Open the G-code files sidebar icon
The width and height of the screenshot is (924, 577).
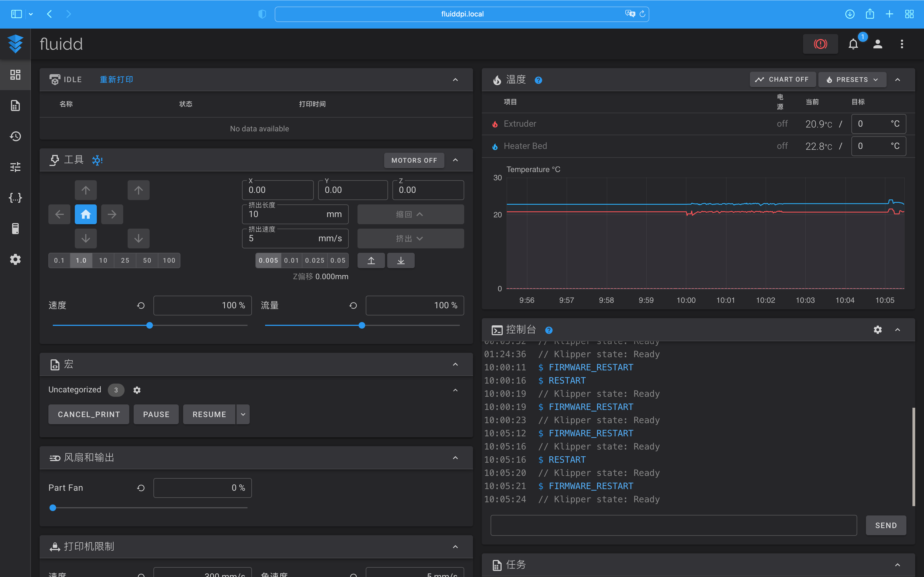coord(15,105)
